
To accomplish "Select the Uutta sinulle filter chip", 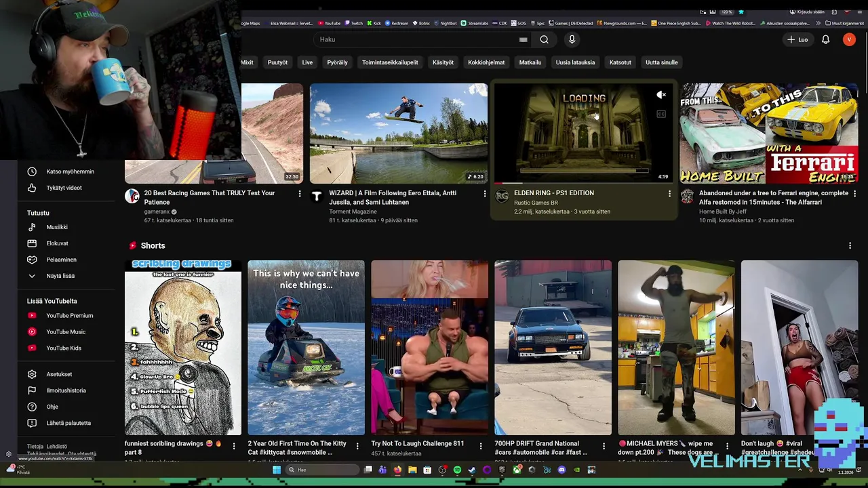I will pos(661,62).
